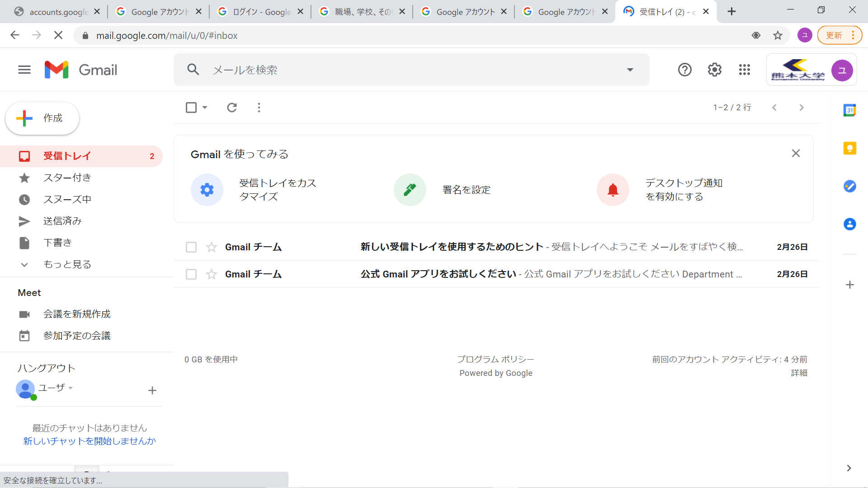Close the '受信トレイ (2)' browser tab
868x488 pixels.
point(706,12)
